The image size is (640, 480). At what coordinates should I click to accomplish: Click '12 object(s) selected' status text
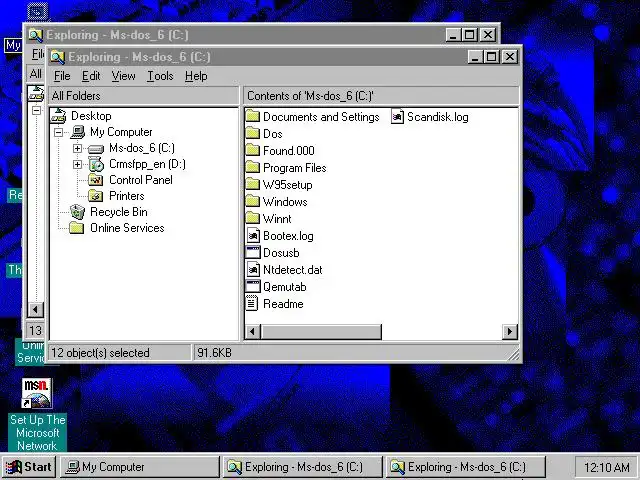[x=100, y=353]
